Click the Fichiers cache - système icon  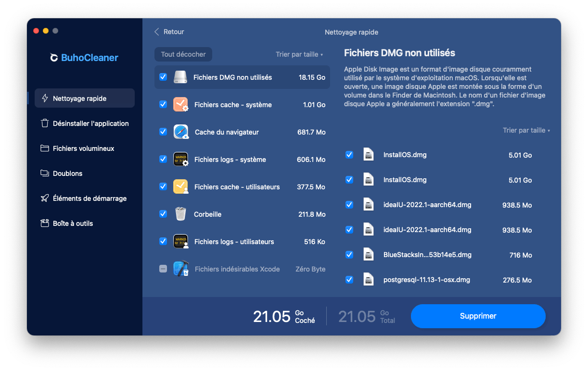[x=180, y=104]
